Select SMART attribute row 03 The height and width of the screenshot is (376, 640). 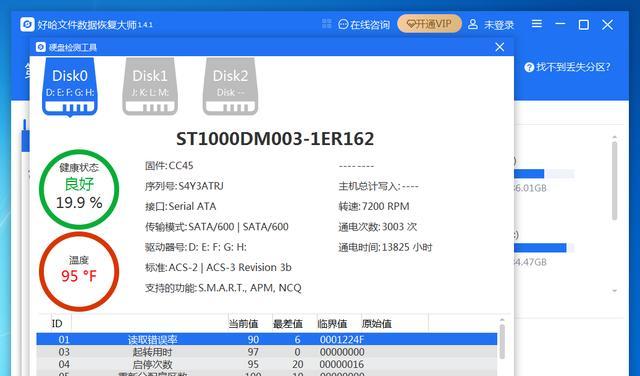pyautogui.click(x=267, y=352)
